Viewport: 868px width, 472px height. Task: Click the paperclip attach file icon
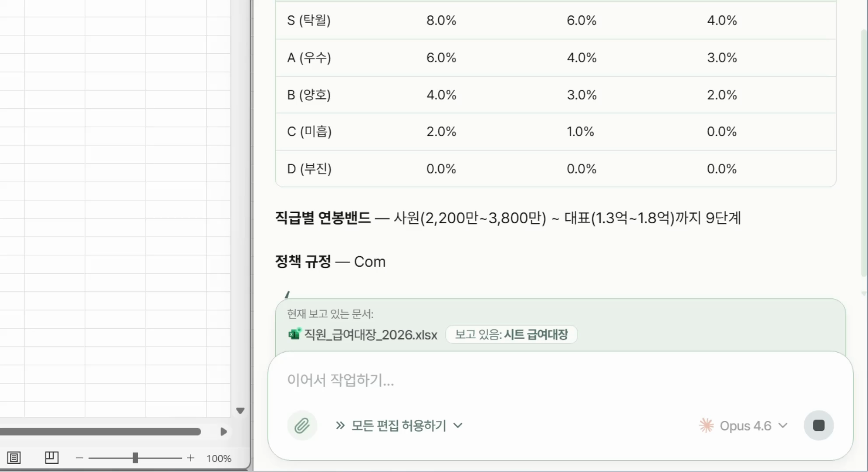(x=302, y=425)
